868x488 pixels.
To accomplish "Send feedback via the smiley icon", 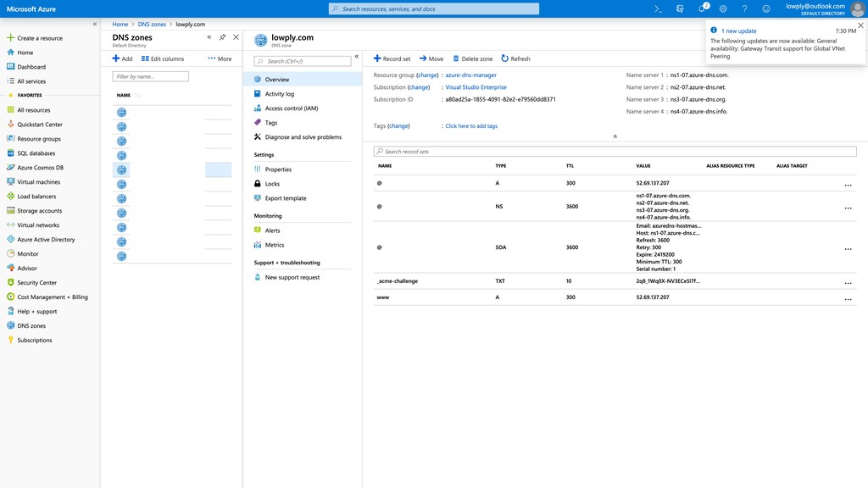I will (x=766, y=8).
